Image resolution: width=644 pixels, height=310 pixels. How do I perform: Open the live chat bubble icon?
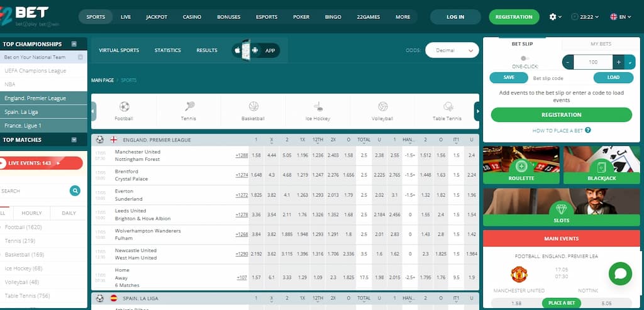[x=620, y=274]
